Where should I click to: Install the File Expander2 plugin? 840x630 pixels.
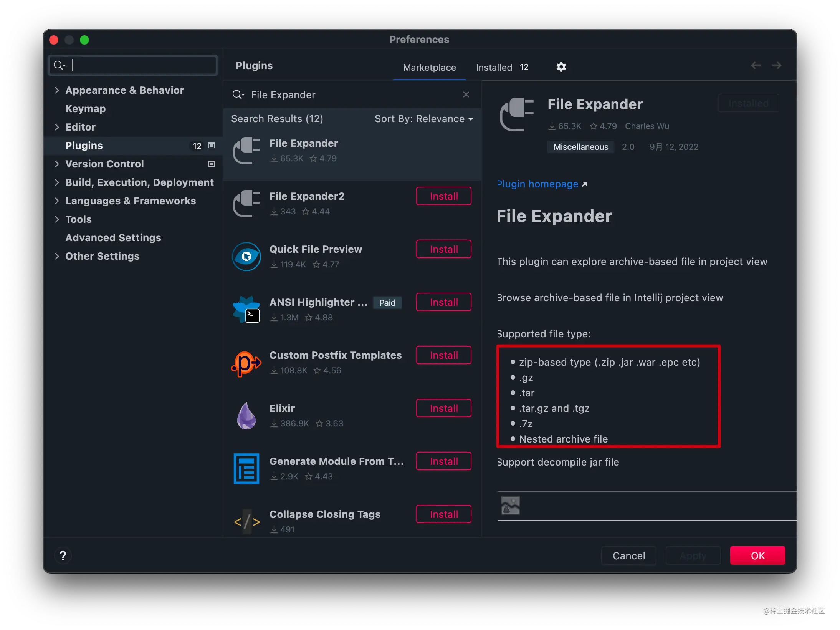click(x=443, y=196)
